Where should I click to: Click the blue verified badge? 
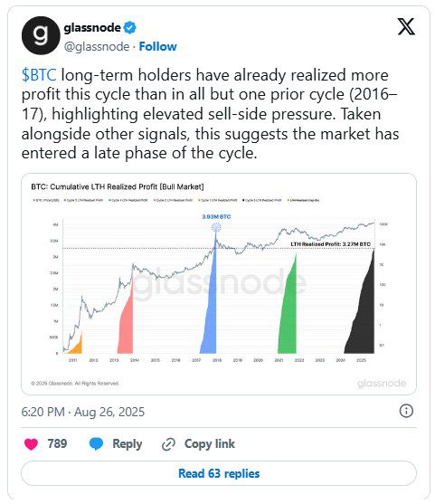pos(130,28)
